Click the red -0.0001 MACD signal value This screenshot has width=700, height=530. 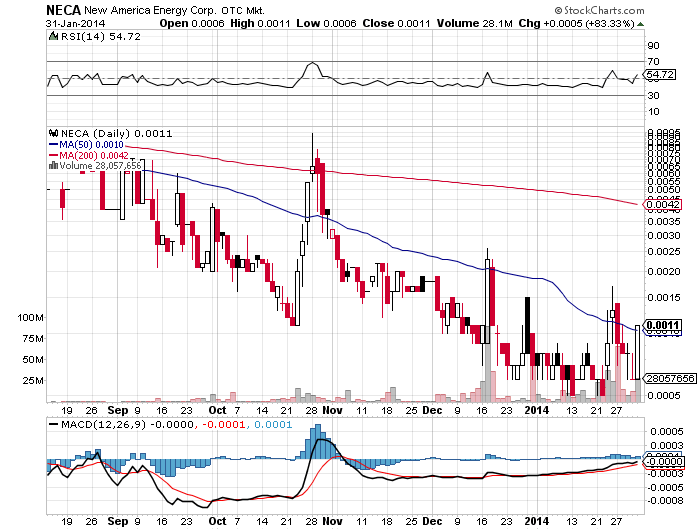point(224,425)
